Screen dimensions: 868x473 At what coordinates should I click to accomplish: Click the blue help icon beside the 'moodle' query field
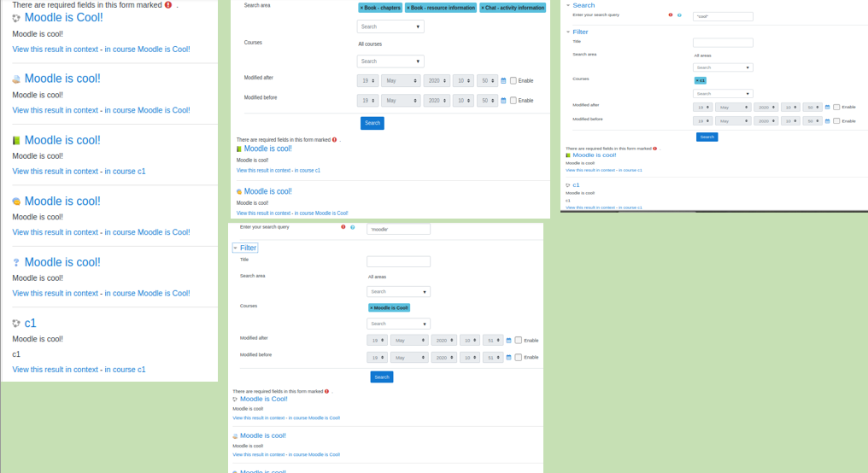click(353, 227)
